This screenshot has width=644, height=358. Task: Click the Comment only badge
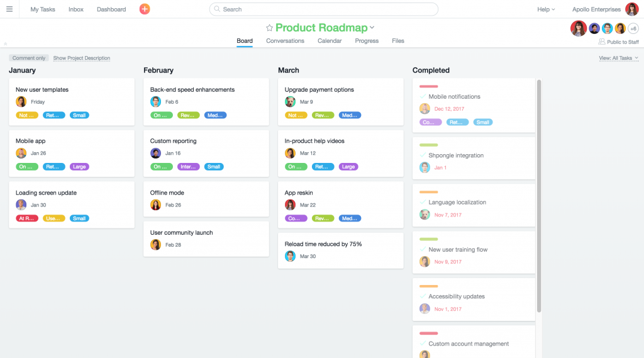(29, 58)
